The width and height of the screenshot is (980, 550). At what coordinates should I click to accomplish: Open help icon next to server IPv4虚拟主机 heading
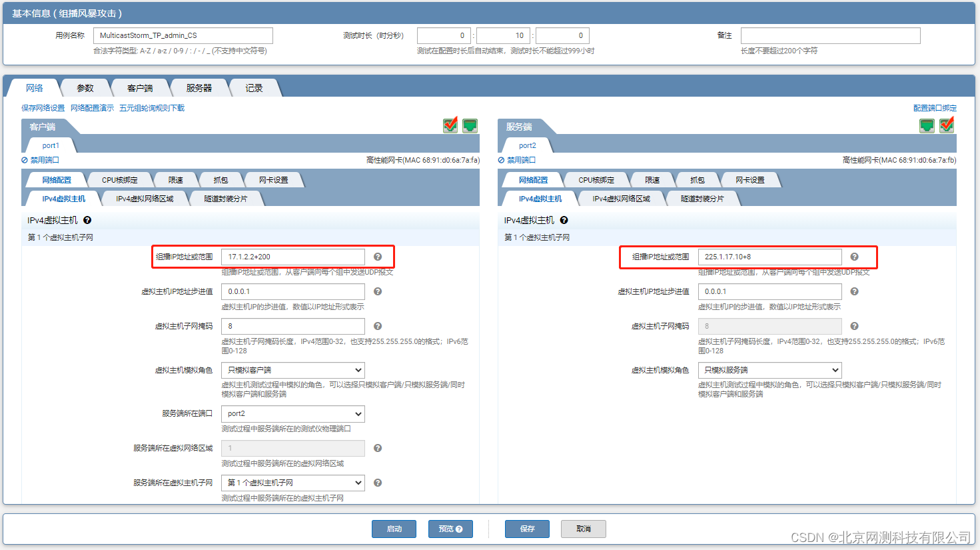click(564, 220)
